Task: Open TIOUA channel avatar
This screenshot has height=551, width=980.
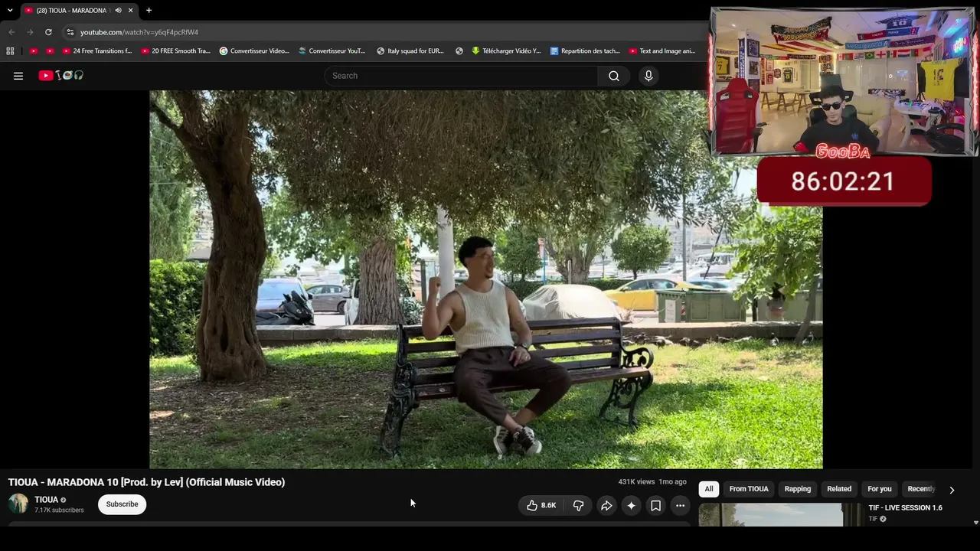Action: pos(18,504)
